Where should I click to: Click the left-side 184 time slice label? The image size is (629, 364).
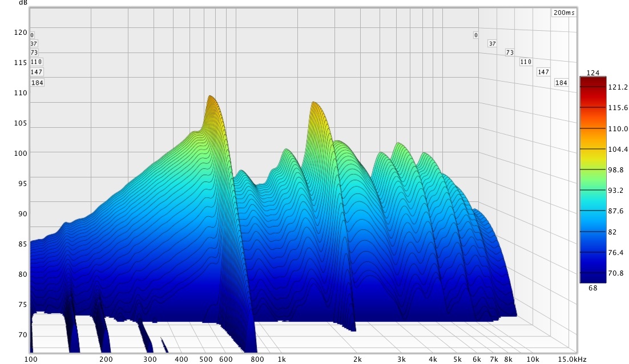[x=37, y=83]
